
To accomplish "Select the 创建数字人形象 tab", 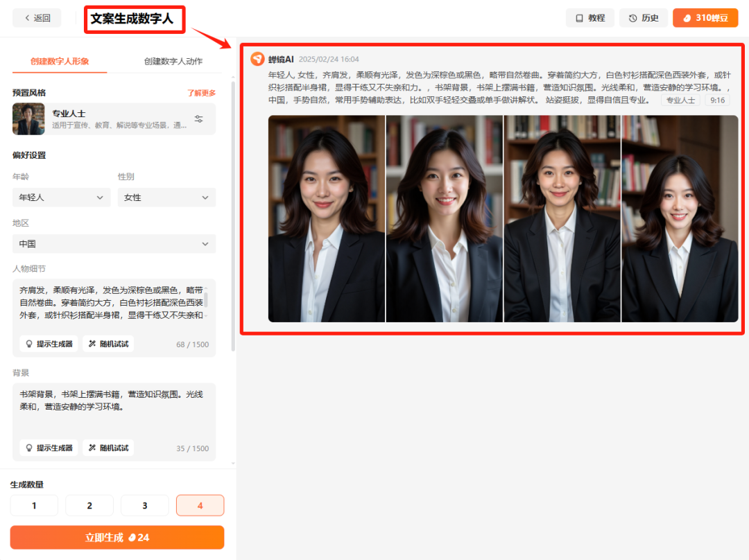I will 60,61.
